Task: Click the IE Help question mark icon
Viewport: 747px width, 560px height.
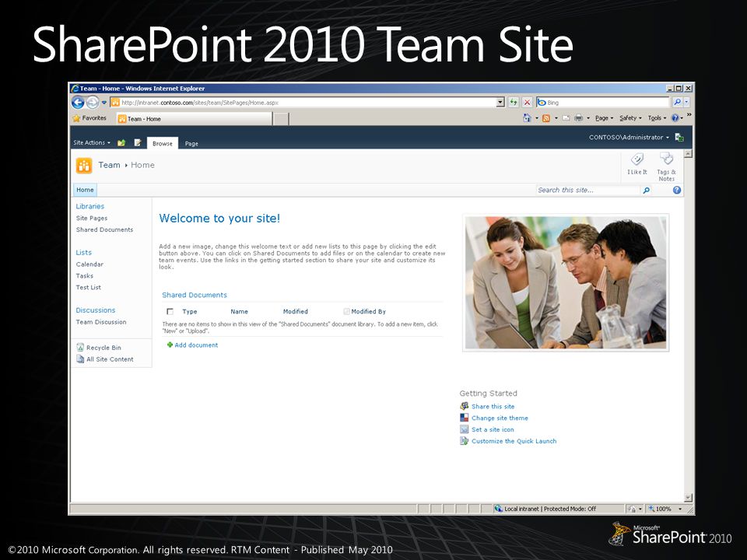Action: (675, 118)
